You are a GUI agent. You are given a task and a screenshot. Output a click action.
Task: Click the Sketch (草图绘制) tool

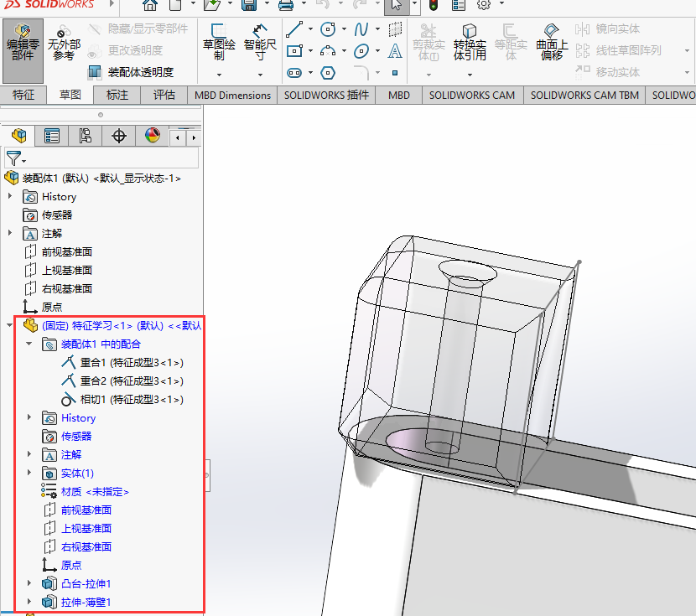(x=219, y=43)
